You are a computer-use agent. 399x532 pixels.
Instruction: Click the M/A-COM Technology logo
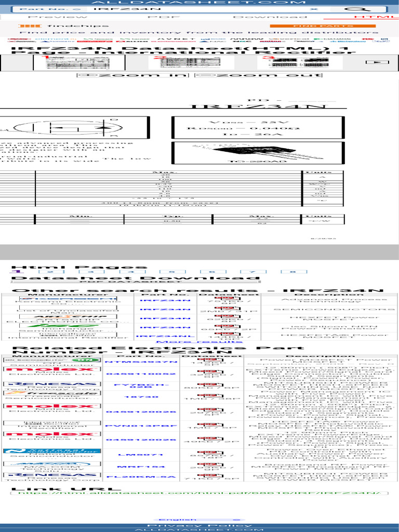(x=52, y=464)
